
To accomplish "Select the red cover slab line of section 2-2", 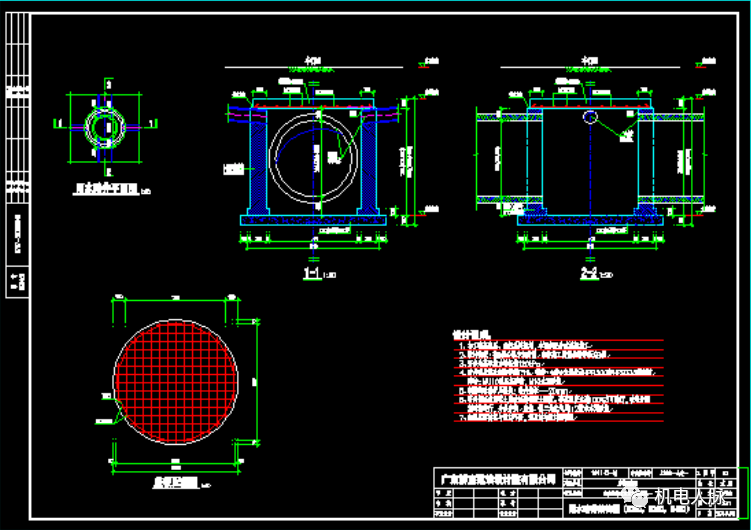I will (590, 106).
